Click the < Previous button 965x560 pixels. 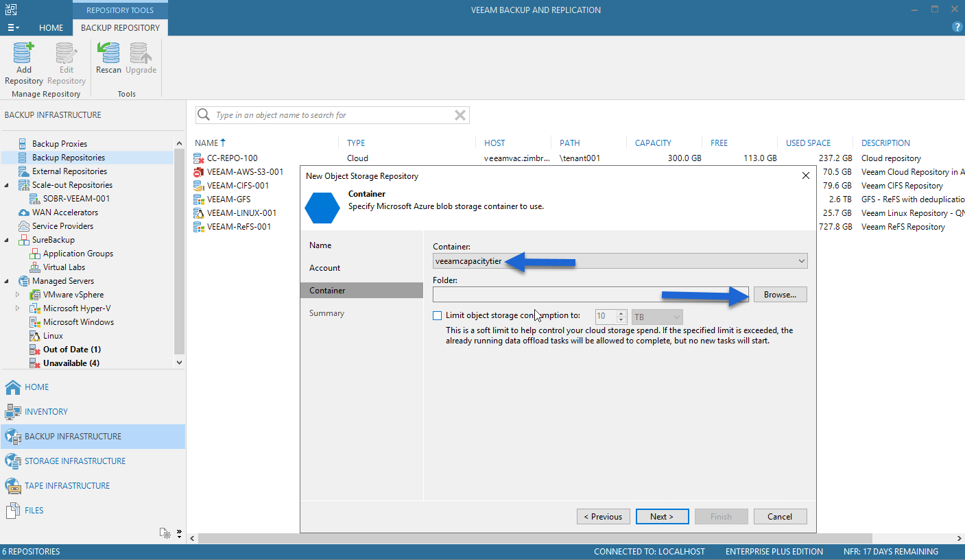pyautogui.click(x=604, y=517)
